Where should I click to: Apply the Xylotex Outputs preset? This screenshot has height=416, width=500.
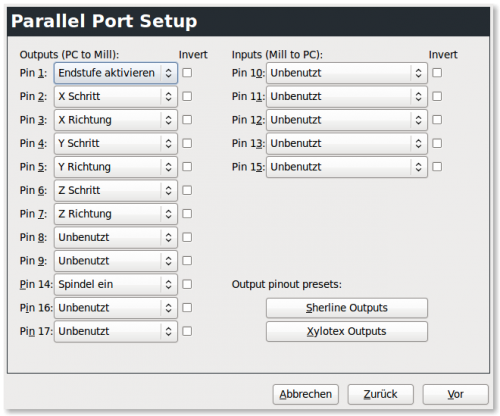(x=347, y=332)
